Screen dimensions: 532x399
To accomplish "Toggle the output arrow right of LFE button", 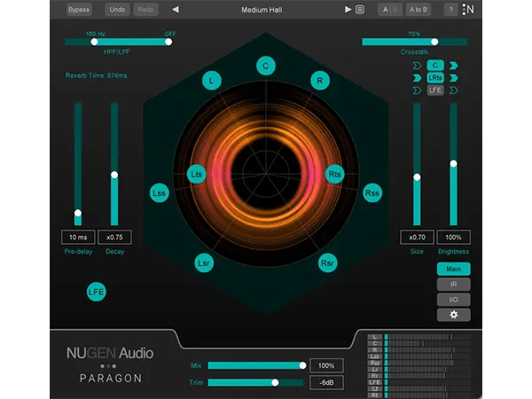I will click(x=454, y=90).
